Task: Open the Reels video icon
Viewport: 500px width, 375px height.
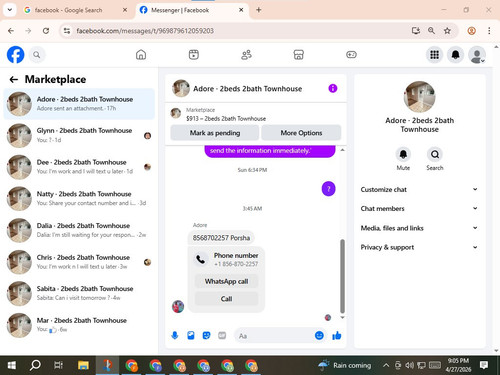Action: [194, 55]
